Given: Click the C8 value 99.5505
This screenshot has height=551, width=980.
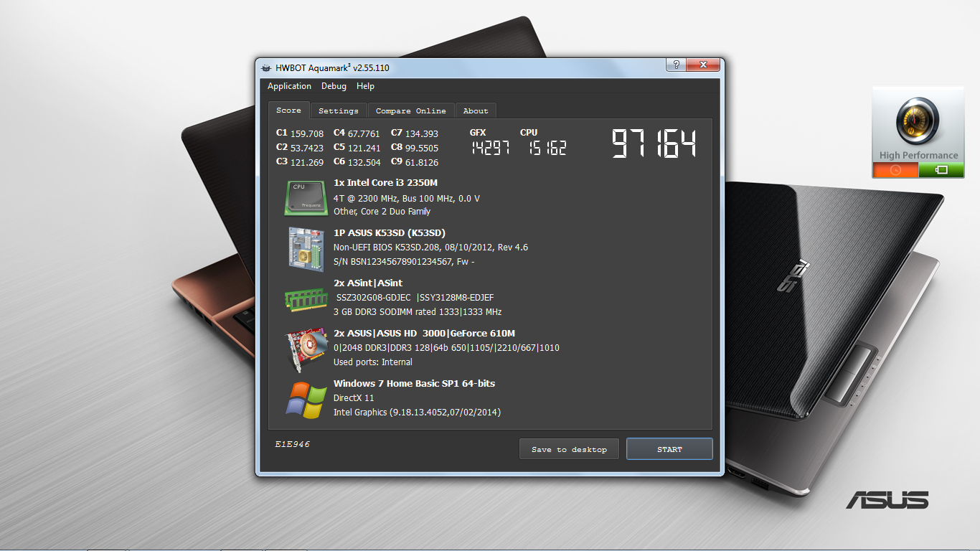Looking at the screenshot, I should (422, 148).
